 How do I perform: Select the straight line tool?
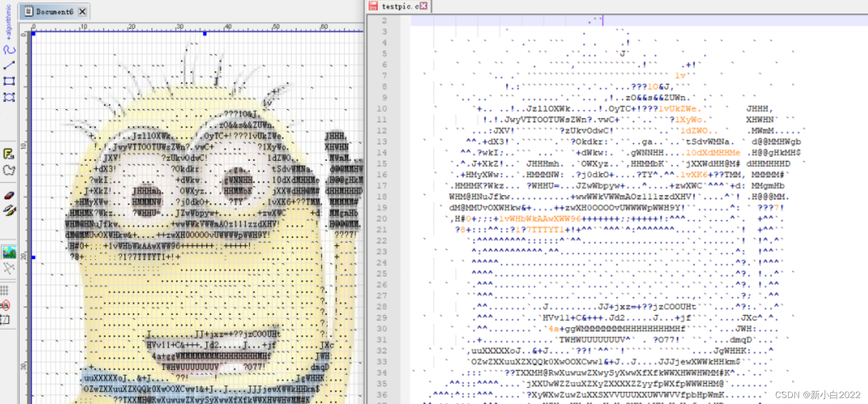9,65
